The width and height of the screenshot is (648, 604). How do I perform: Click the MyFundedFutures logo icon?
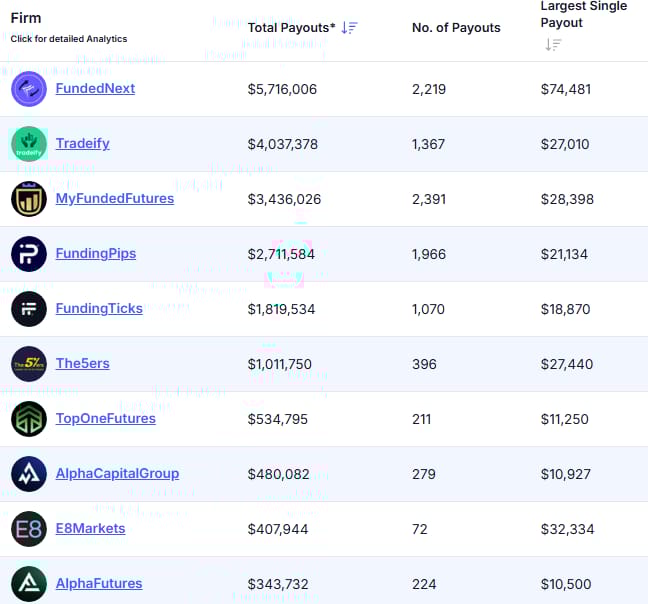pyautogui.click(x=29, y=199)
